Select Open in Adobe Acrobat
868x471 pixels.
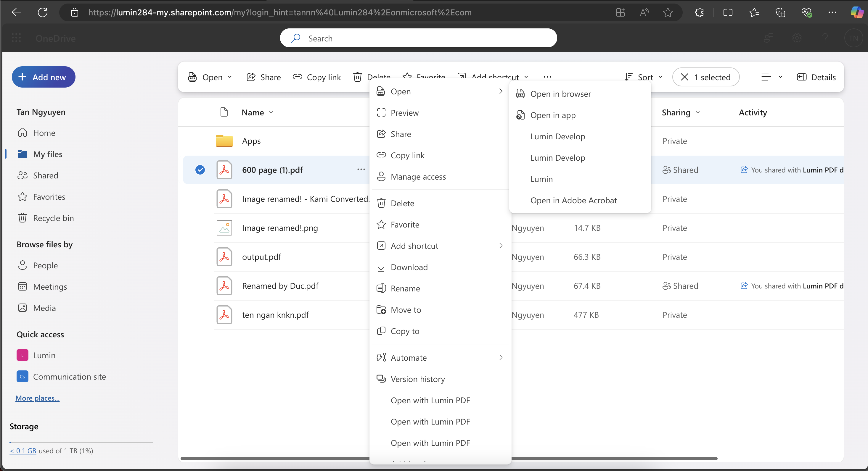coord(580,200)
